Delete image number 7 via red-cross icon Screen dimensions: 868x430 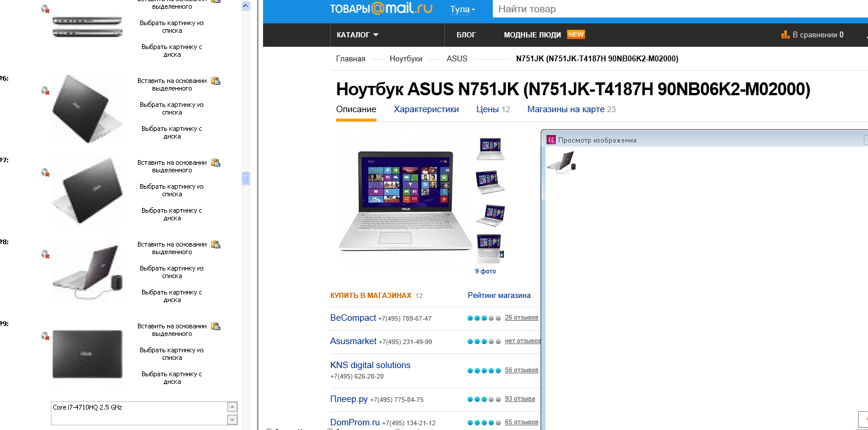pos(45,172)
